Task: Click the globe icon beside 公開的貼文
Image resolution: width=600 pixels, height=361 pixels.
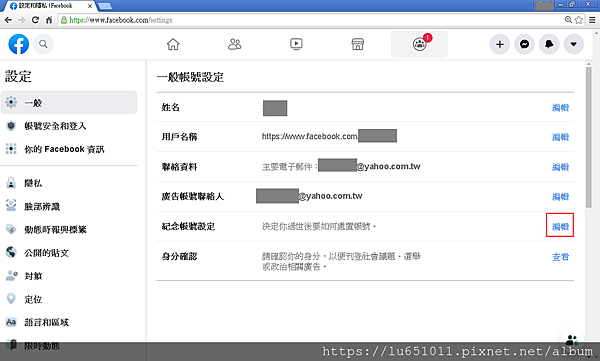Action: pyautogui.click(x=11, y=252)
